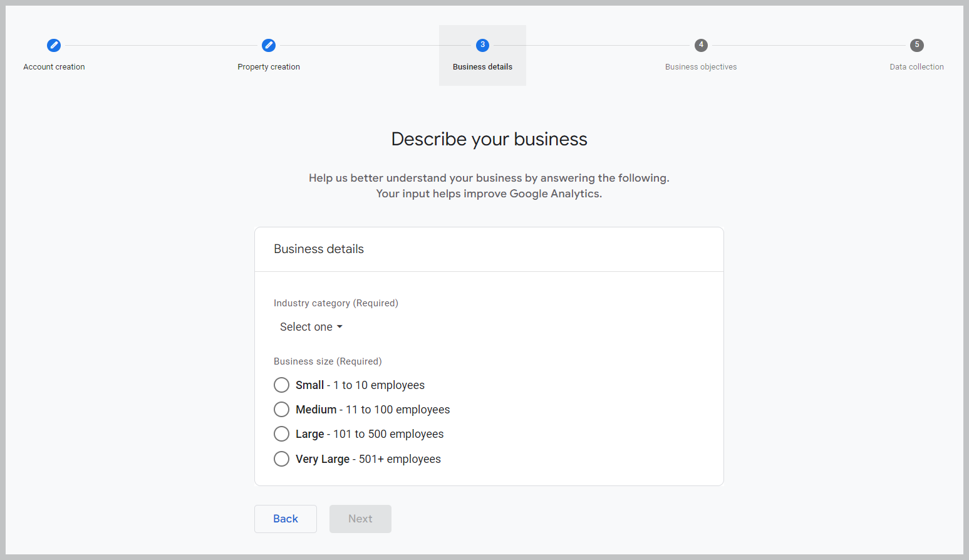969x560 pixels.
Task: Click the Back button
Action: tap(286, 519)
